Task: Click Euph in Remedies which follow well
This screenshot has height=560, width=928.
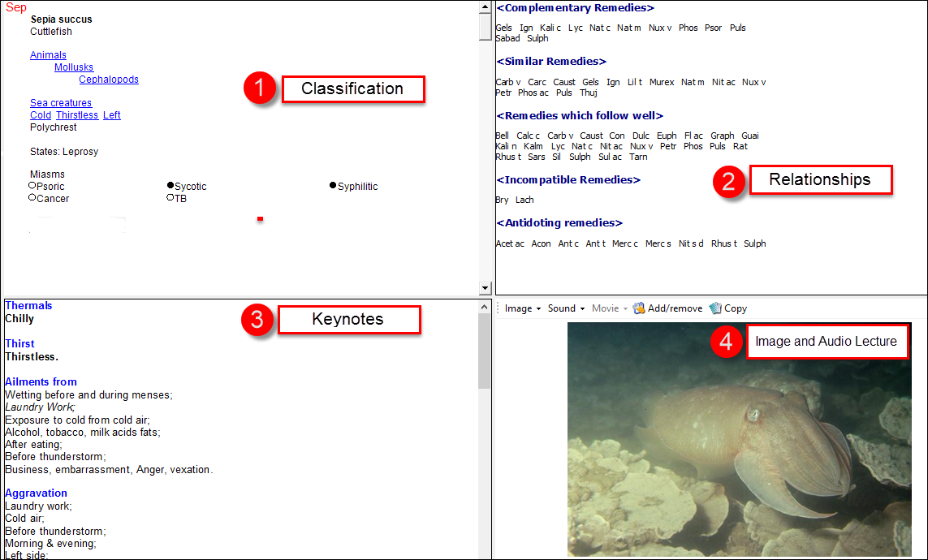Action: coord(667,136)
